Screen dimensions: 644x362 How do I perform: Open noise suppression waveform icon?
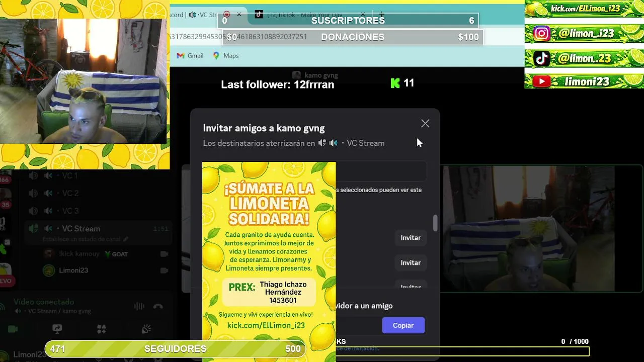click(x=139, y=306)
